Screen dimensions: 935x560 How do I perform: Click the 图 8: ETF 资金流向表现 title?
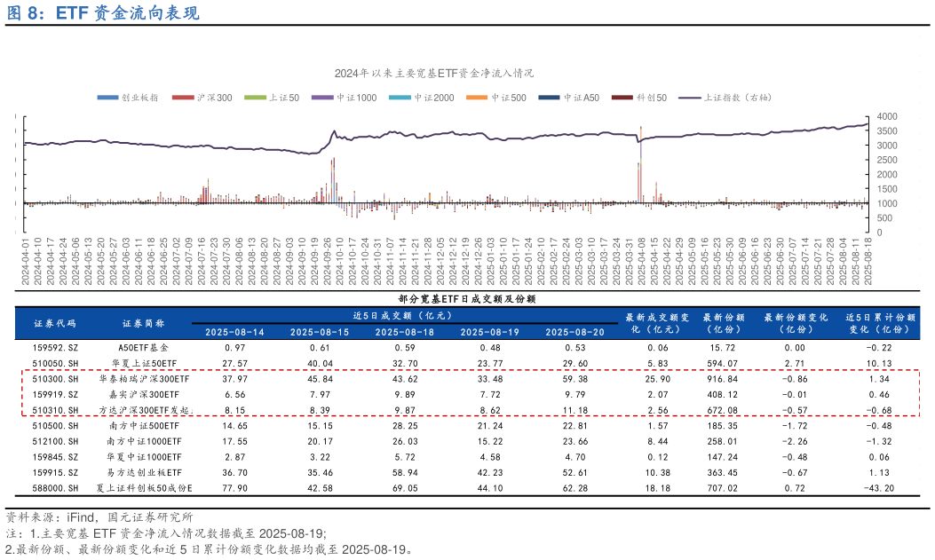point(102,12)
